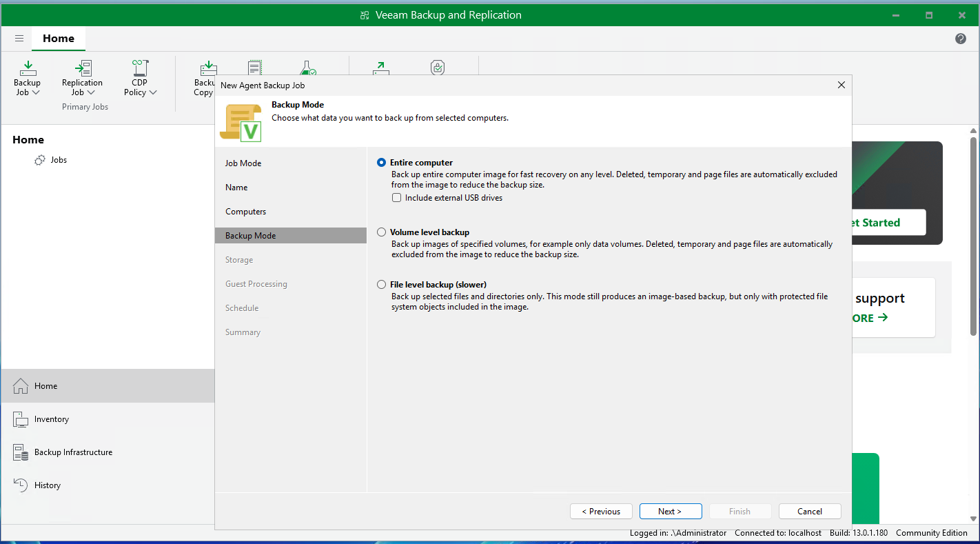This screenshot has width=980, height=544.
Task: Select the Jobs node in tree
Action: click(x=59, y=160)
